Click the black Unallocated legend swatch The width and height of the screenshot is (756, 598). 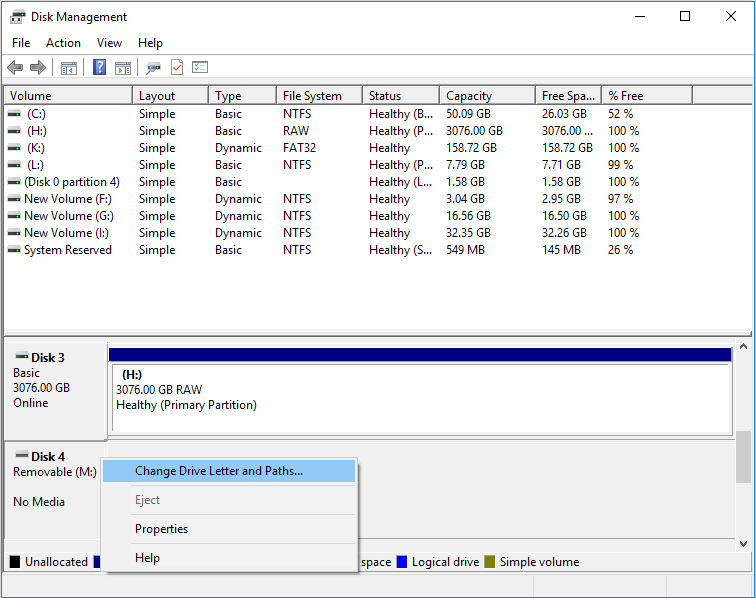[x=15, y=562]
